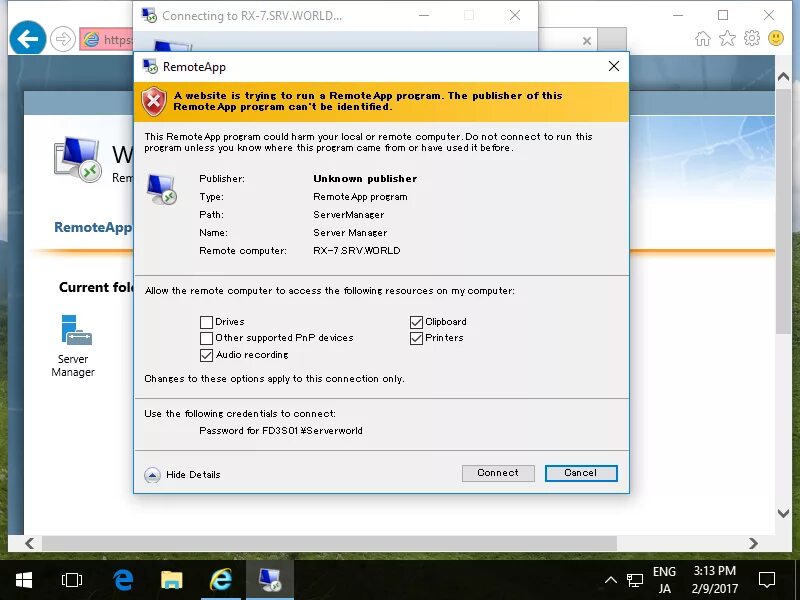Screen dimensions: 800x600
Task: Open the Favorites star in IE
Action: [727, 38]
